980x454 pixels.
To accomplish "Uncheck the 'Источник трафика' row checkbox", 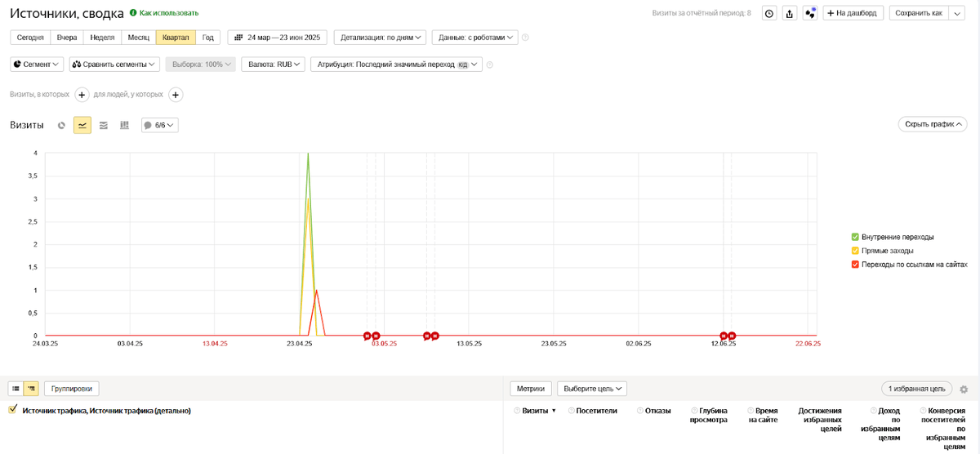I will (x=13, y=410).
